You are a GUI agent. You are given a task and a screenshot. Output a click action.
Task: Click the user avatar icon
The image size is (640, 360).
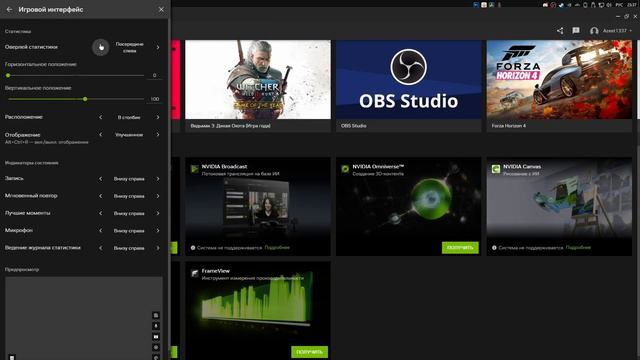point(594,31)
